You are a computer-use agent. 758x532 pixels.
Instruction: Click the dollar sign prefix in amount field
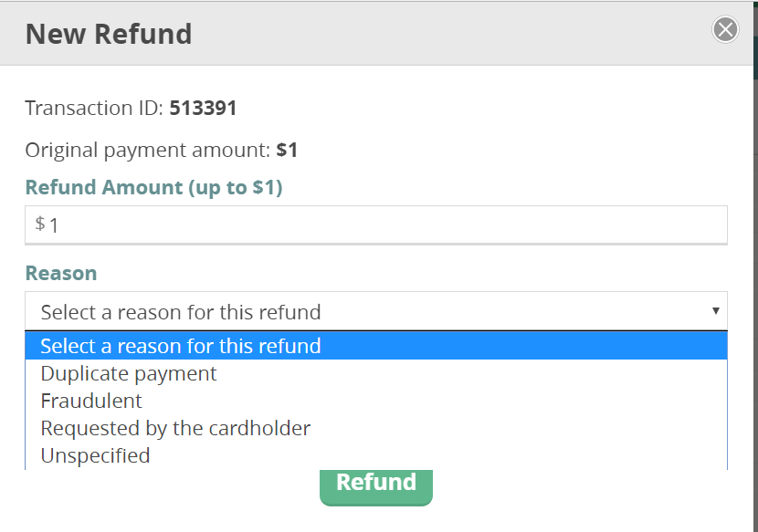pyautogui.click(x=39, y=224)
